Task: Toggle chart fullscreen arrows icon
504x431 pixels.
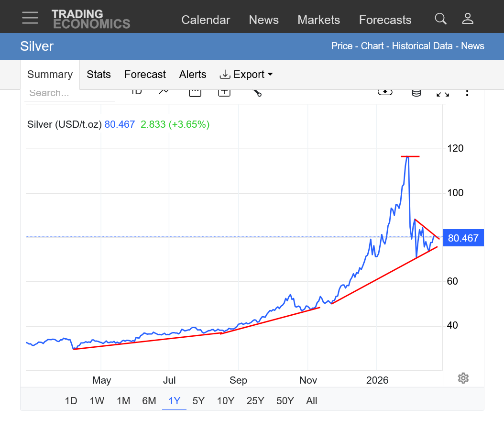Action: coord(442,93)
